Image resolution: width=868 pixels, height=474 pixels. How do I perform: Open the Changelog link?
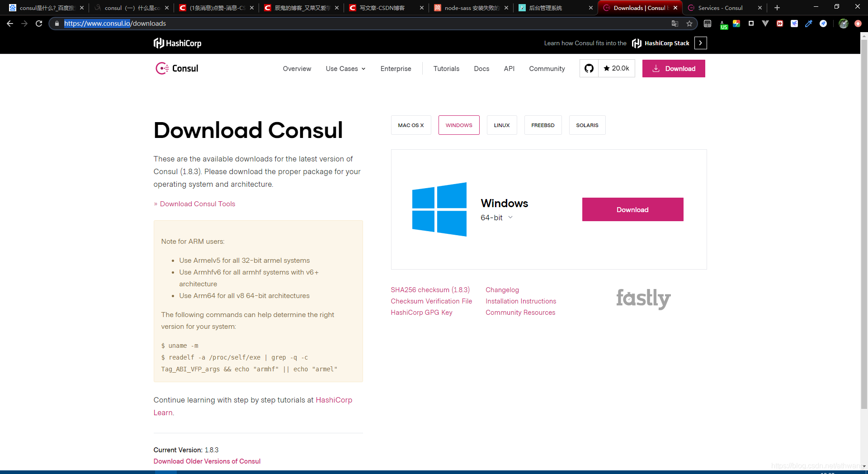(x=502, y=290)
